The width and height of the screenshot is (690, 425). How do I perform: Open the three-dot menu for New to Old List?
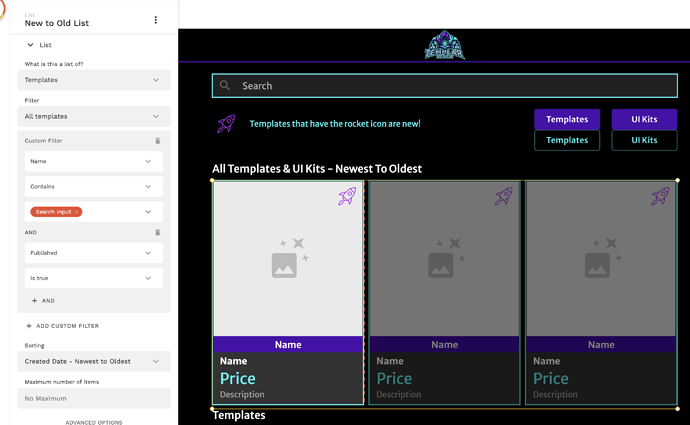tap(155, 20)
